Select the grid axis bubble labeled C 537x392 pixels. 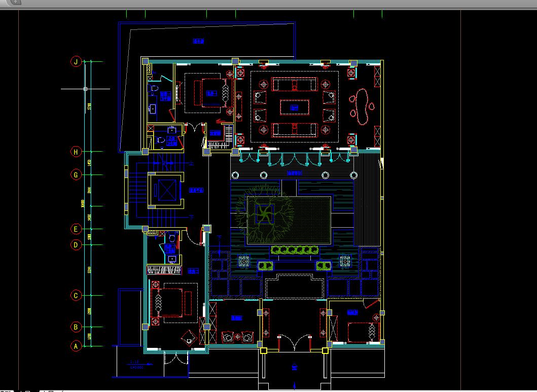[76, 296]
